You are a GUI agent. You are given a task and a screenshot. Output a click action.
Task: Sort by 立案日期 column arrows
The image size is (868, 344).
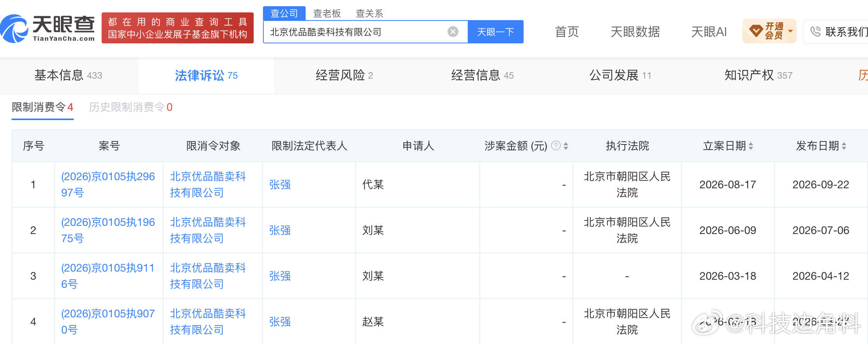751,146
